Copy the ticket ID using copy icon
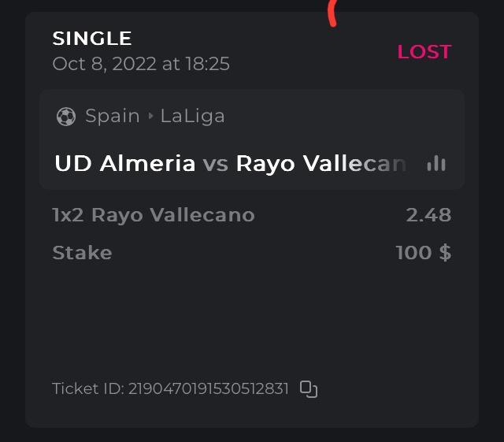Viewport: 504px width, 442px height. (309, 389)
